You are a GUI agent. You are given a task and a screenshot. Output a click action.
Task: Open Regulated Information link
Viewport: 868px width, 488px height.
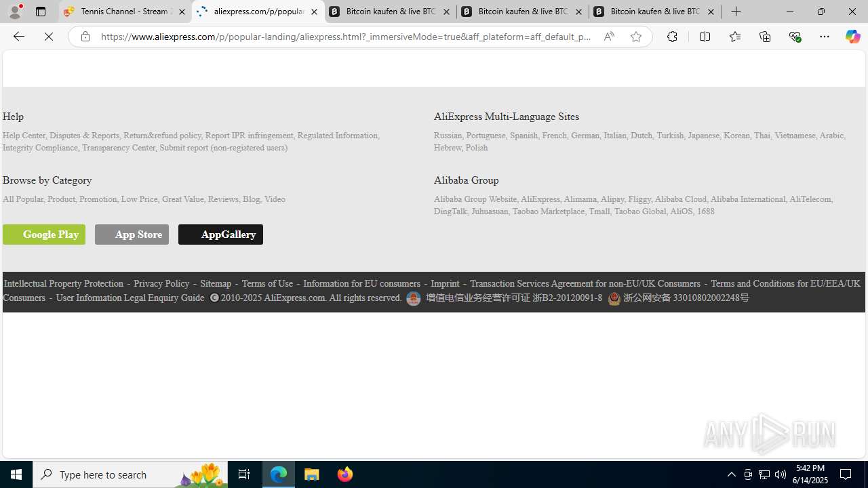click(337, 136)
